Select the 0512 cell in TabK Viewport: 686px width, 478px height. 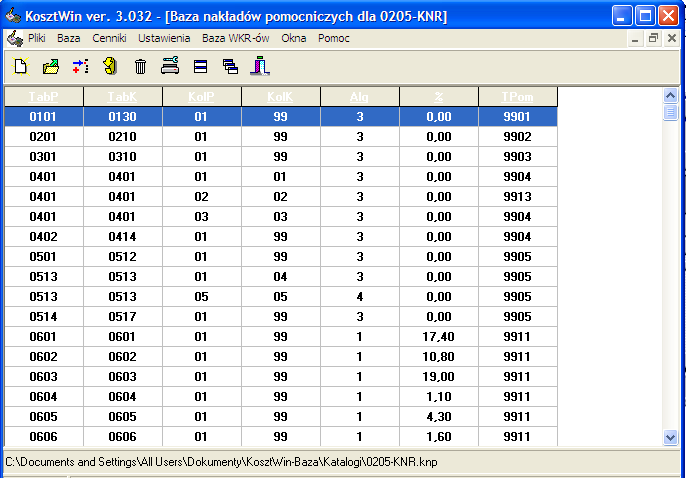coord(123,257)
